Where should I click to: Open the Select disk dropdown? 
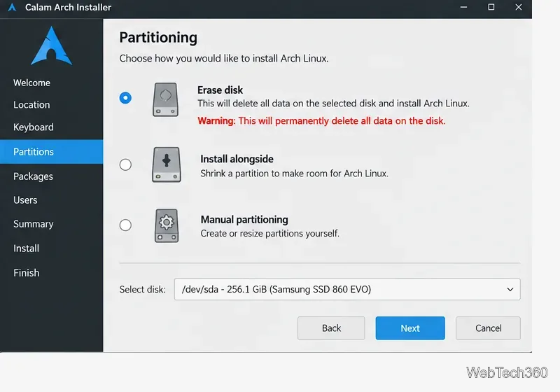pos(347,289)
